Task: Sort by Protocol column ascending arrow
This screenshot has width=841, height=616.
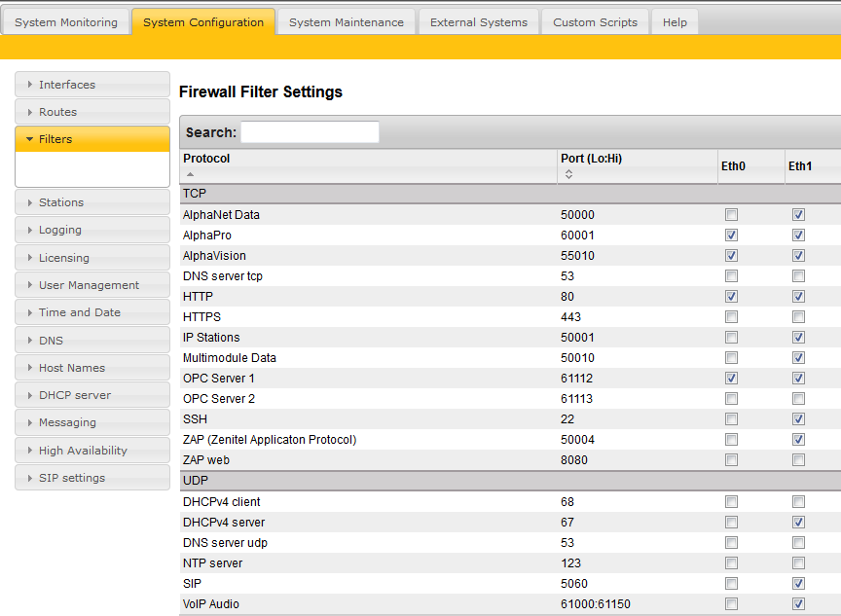Action: point(190,174)
